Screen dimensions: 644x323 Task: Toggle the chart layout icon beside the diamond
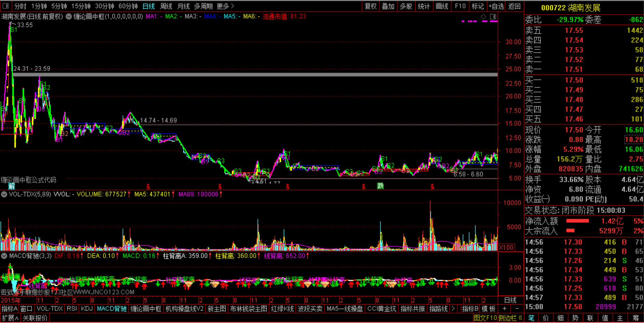tap(493, 17)
